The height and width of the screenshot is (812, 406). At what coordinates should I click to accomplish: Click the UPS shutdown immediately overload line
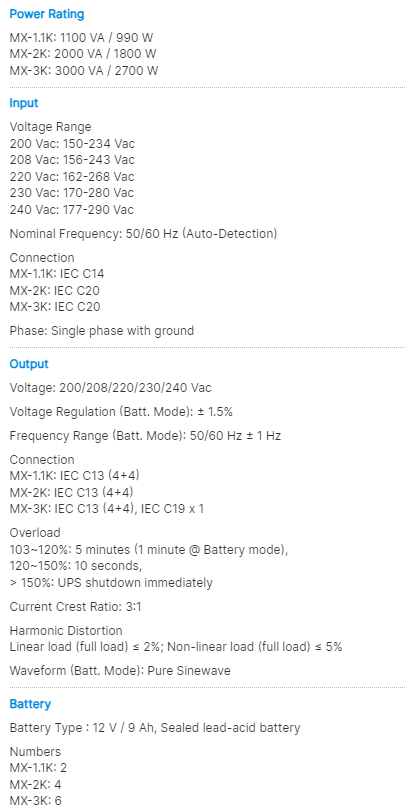(111, 583)
